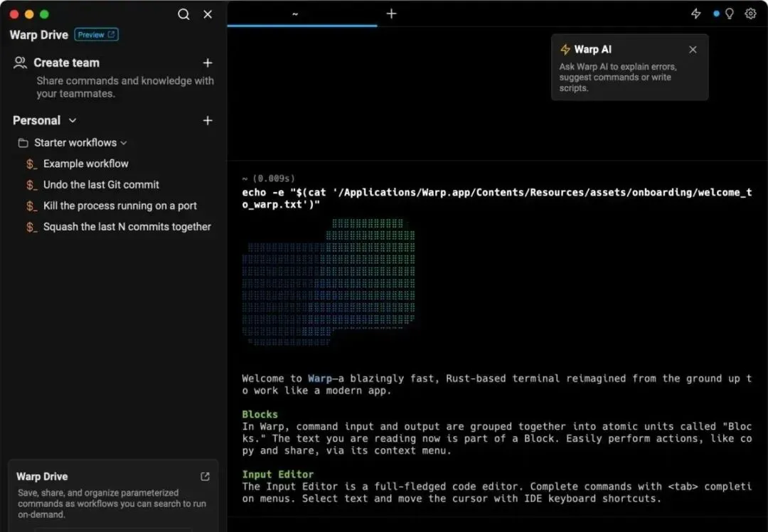Click workflow icon beside Example workflow

(x=32, y=164)
